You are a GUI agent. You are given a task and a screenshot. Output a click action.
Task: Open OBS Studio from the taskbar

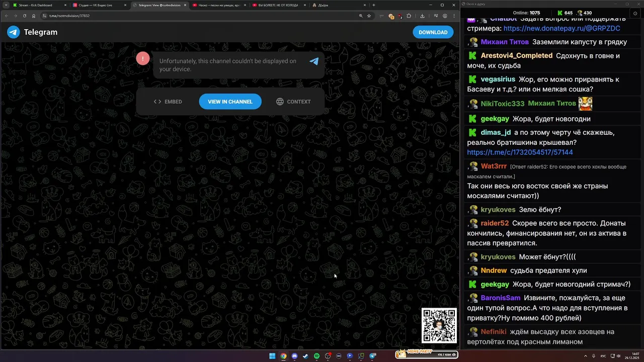tap(328, 356)
